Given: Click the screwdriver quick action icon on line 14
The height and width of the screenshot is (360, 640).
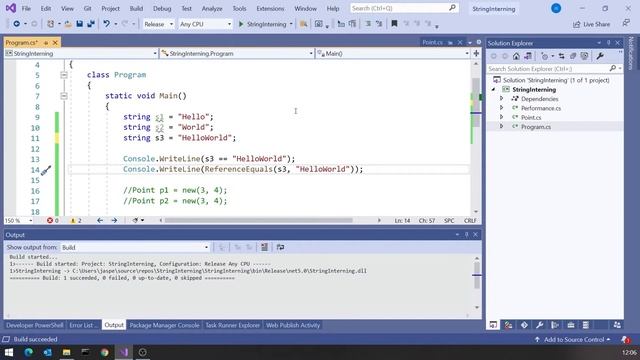Looking at the screenshot, I should (x=46, y=171).
